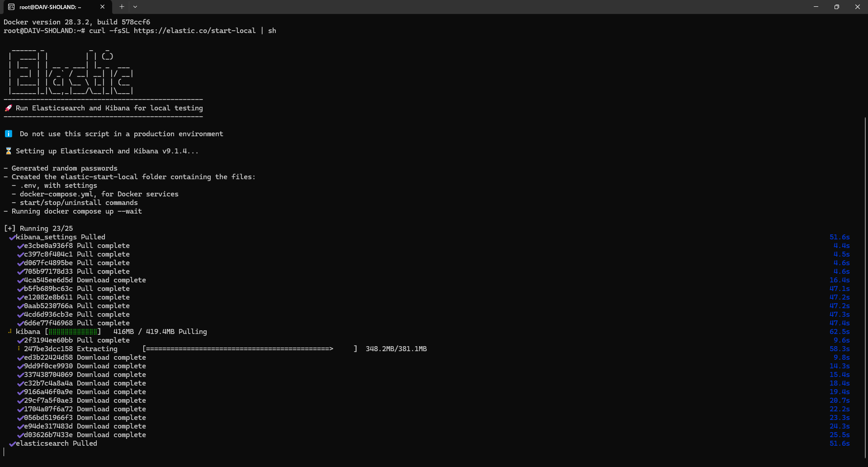Viewport: 868px width, 467px height.
Task: Click the checkmark beside ed3b22424d58
Action: click(20, 358)
